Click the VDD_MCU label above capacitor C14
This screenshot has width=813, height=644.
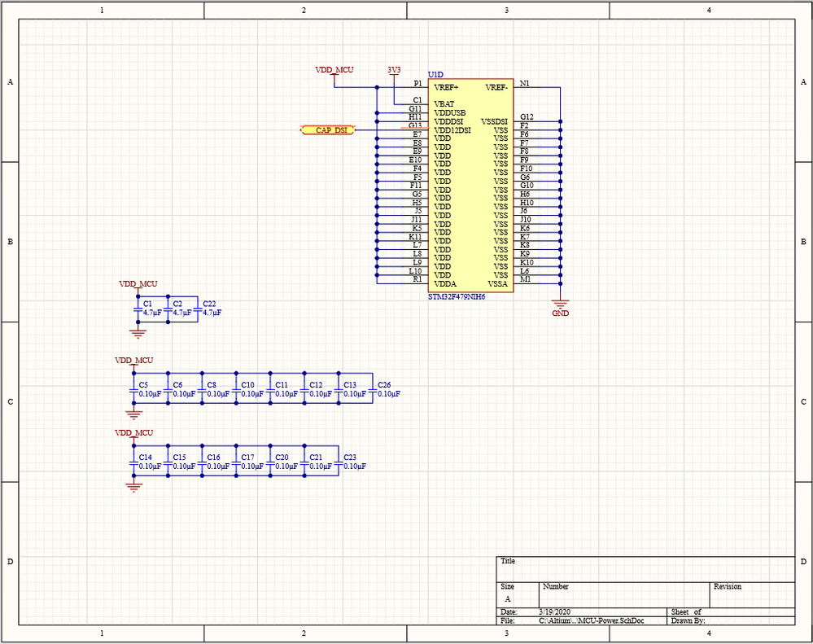click(x=133, y=433)
